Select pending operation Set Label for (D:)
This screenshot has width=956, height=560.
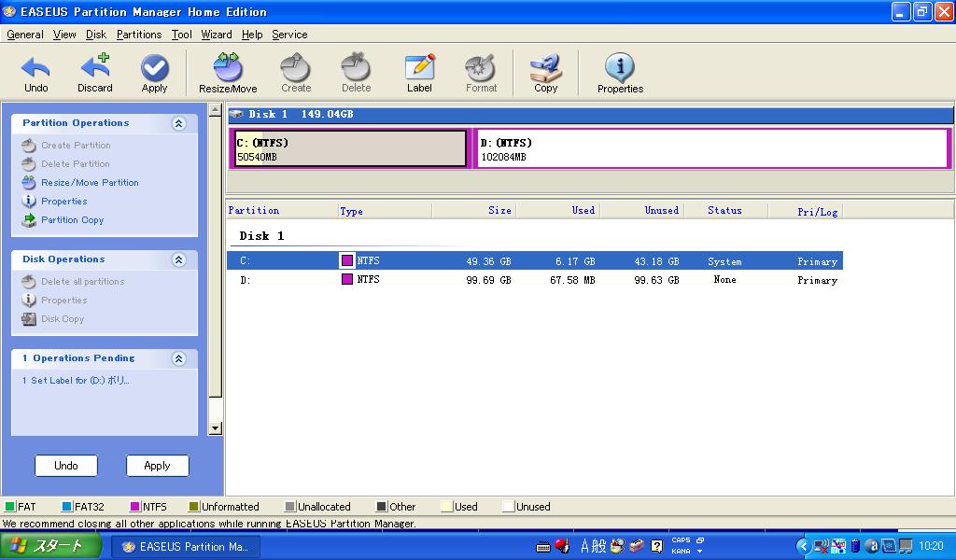76,380
